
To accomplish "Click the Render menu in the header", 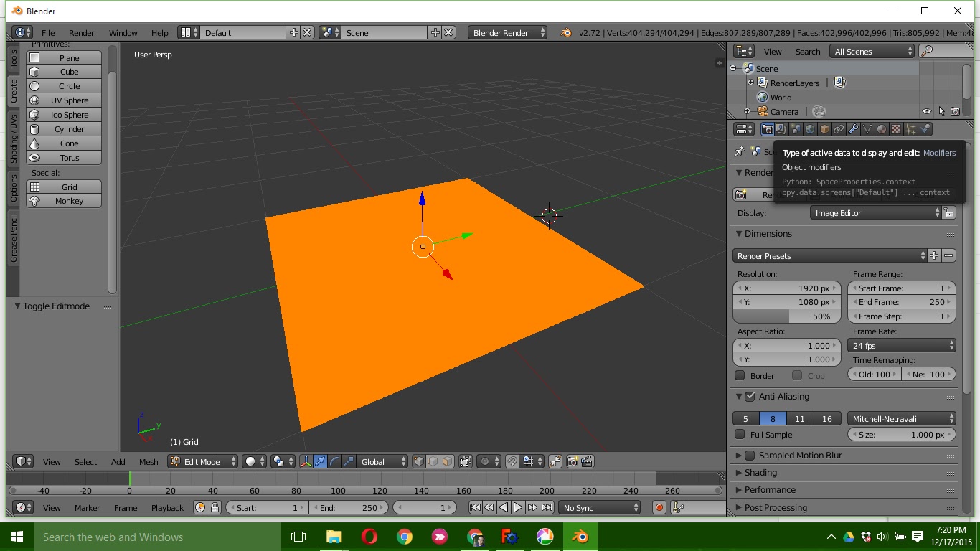I will [x=81, y=32].
